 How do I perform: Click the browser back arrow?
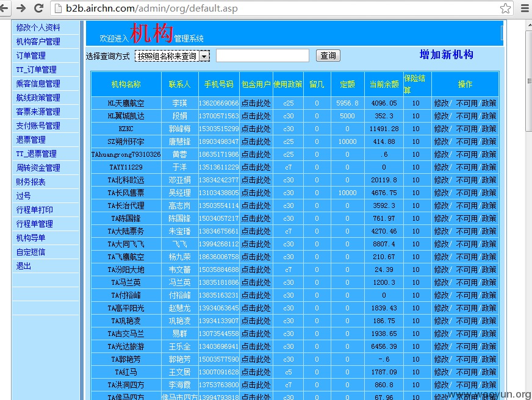[4, 8]
